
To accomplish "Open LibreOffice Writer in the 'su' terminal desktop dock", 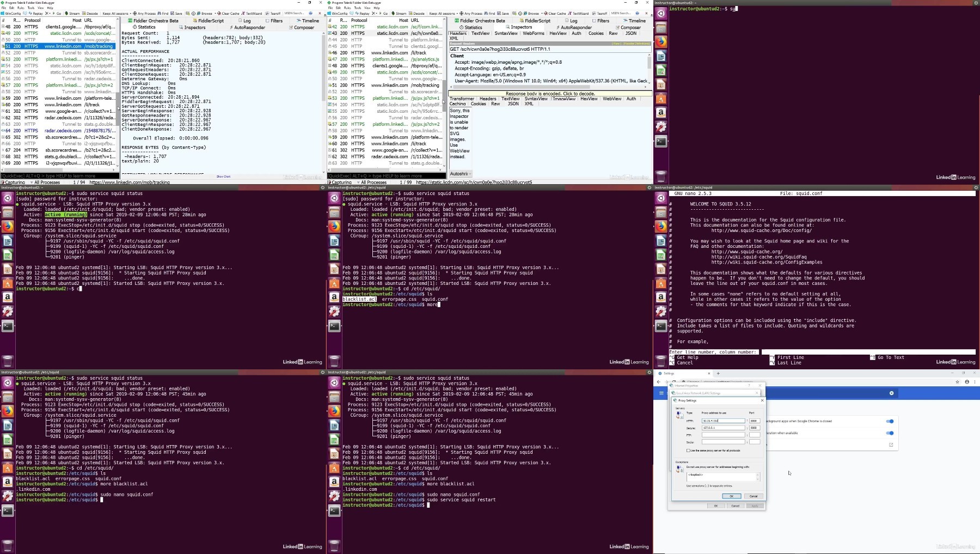I will coord(661,56).
